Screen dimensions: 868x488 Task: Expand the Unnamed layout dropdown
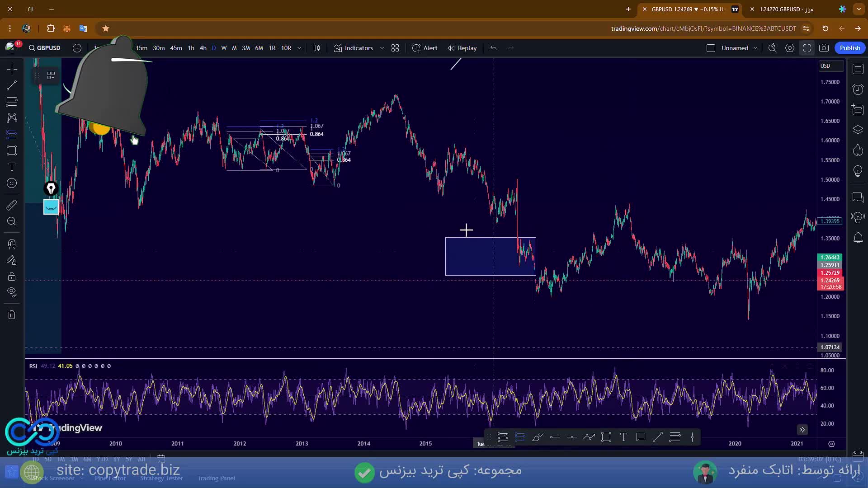coord(755,48)
